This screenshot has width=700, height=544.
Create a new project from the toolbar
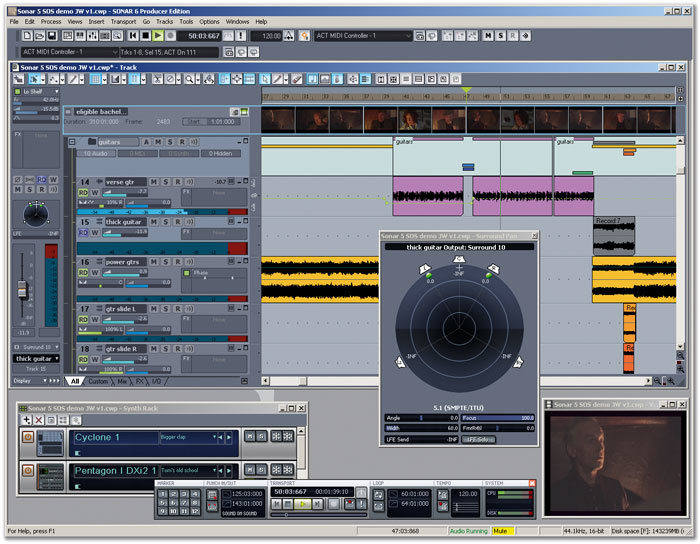click(27, 36)
